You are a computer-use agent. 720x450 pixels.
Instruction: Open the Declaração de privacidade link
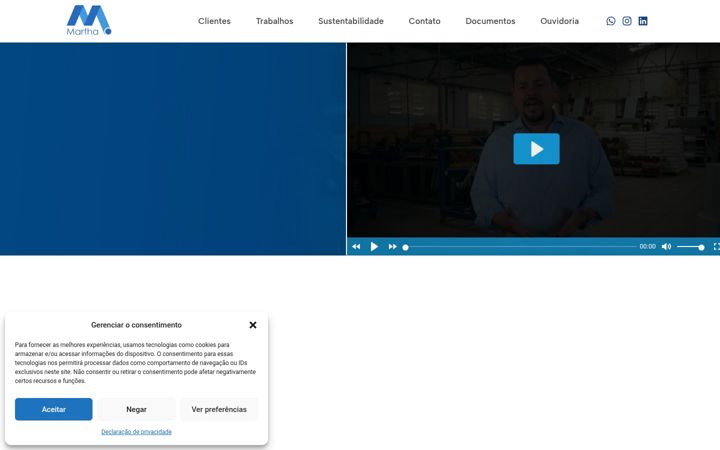[136, 432]
